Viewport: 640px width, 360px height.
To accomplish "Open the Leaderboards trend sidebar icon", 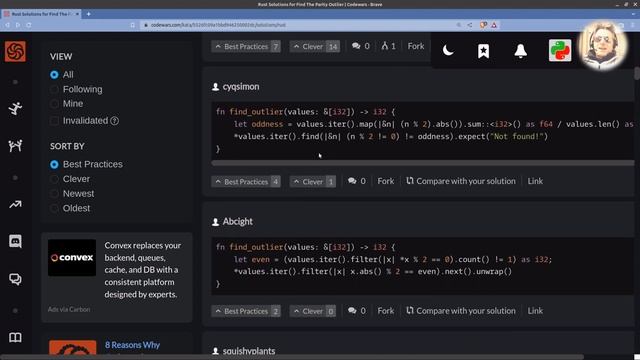I will coord(15,204).
